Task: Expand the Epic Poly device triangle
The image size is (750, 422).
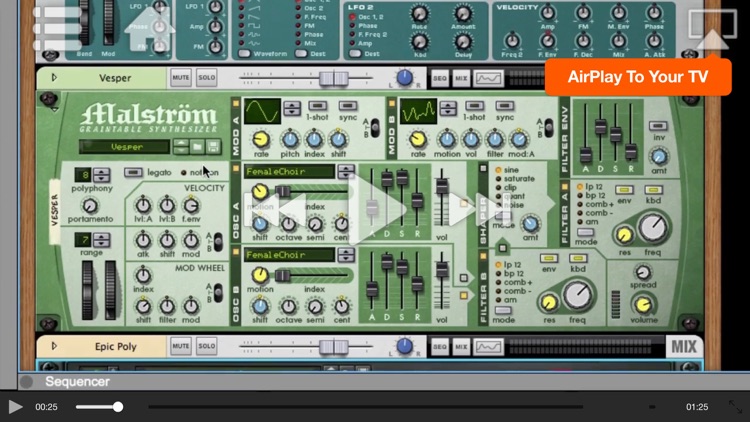Action: tap(54, 346)
